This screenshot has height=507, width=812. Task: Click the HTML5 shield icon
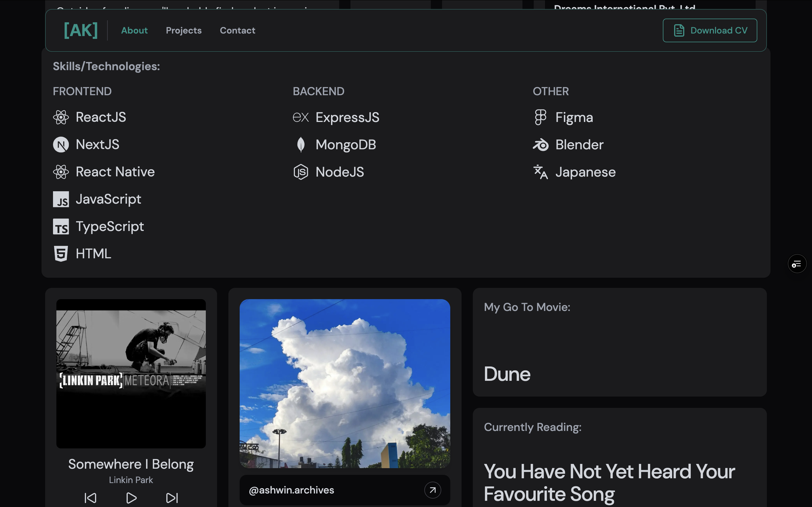pyautogui.click(x=61, y=254)
